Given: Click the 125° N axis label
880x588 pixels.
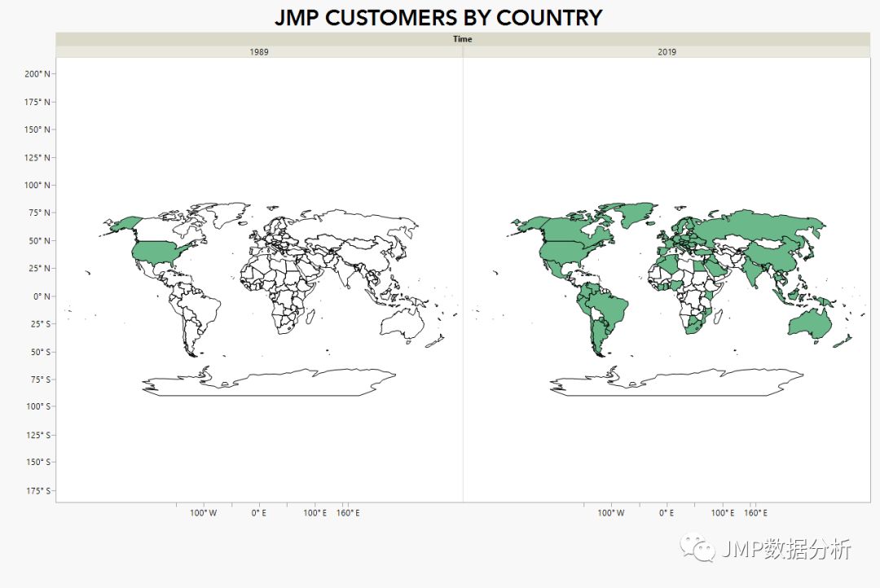Looking at the screenshot, I should click(x=37, y=157).
